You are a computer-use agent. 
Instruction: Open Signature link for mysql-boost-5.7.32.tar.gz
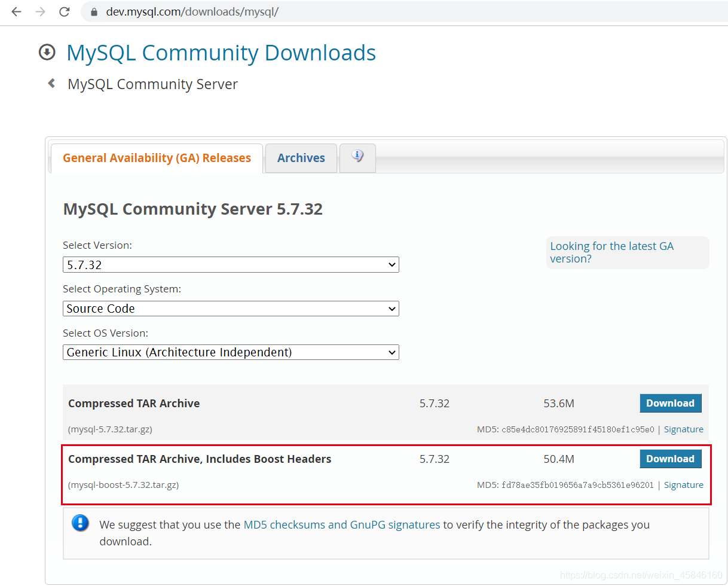click(x=683, y=485)
